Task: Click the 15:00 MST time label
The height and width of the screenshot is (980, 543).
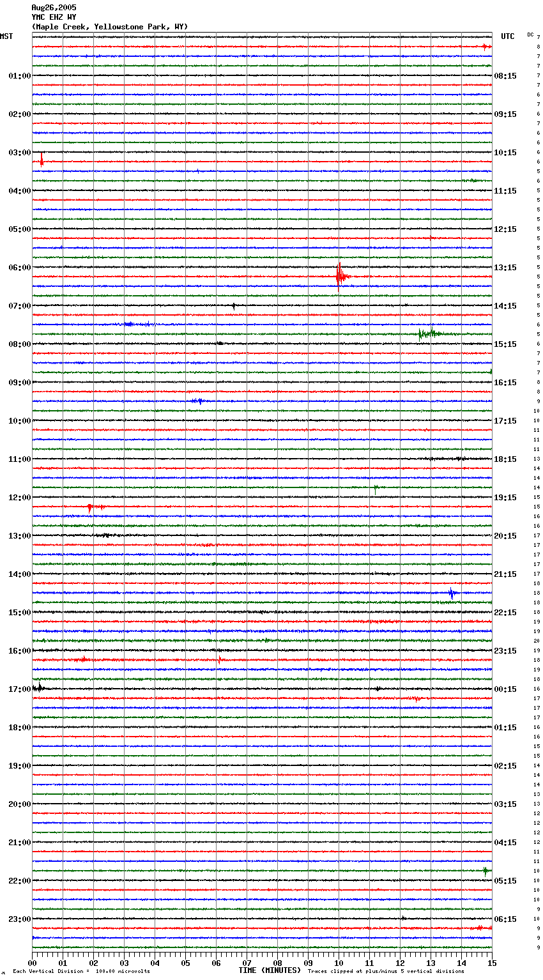Action: click(x=20, y=613)
